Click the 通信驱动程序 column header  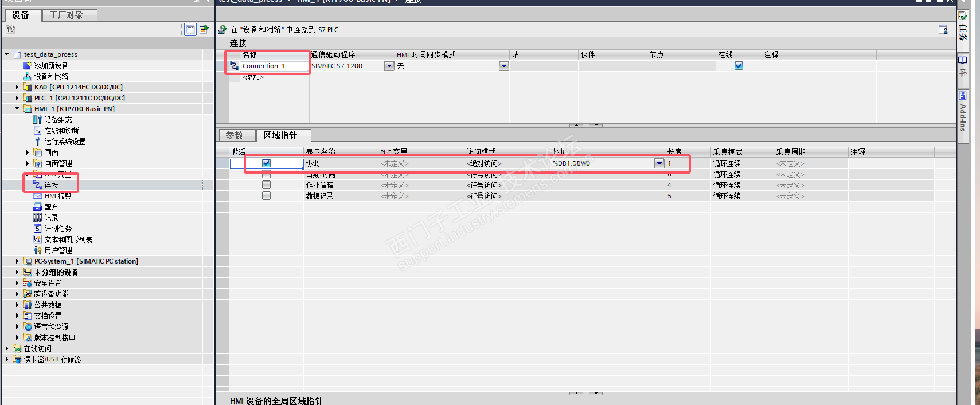coord(352,54)
